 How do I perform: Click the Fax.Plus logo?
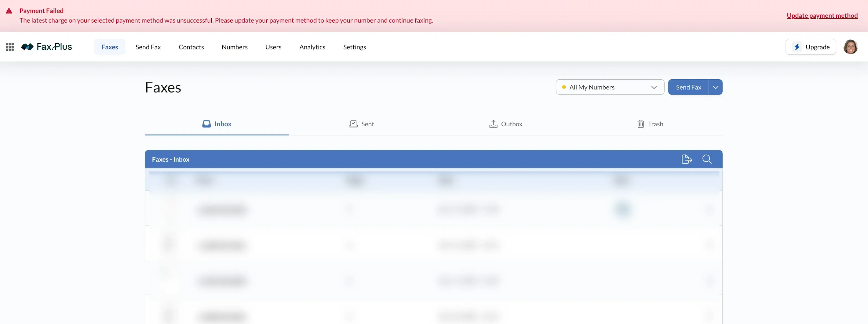tap(46, 47)
